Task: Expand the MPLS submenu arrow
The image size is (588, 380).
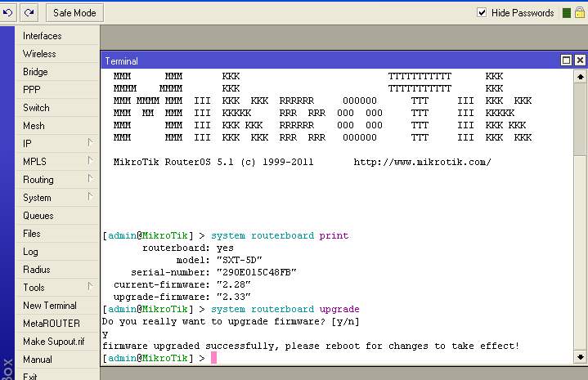Action: coord(90,161)
